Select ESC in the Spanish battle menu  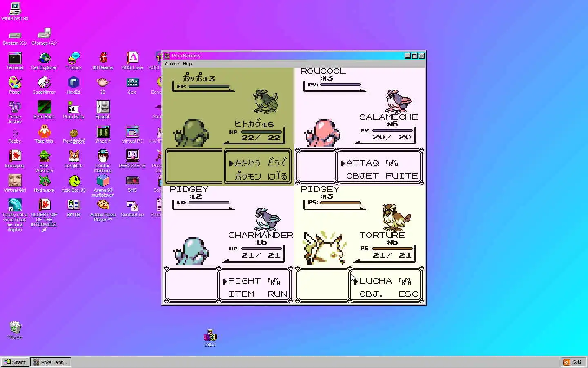click(408, 294)
